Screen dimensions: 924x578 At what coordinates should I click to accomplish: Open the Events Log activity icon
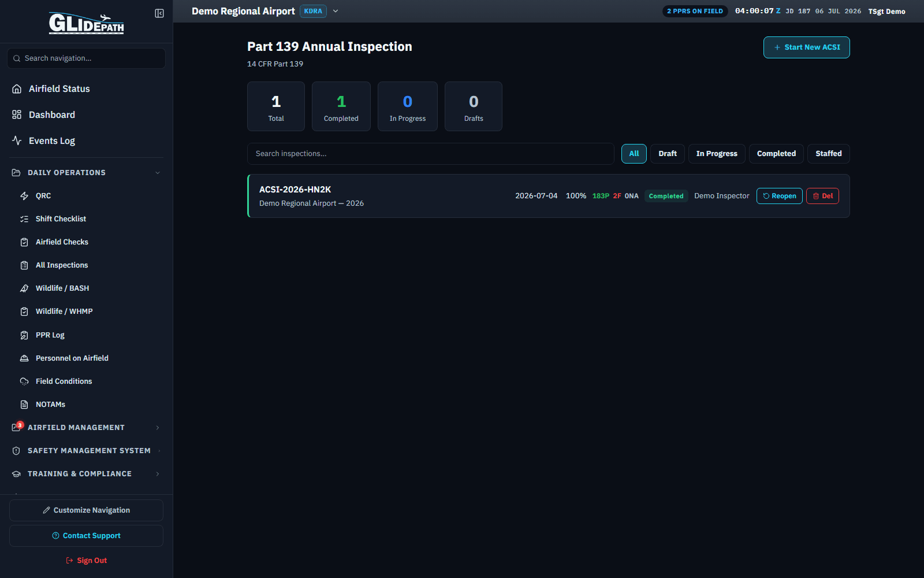point(17,140)
